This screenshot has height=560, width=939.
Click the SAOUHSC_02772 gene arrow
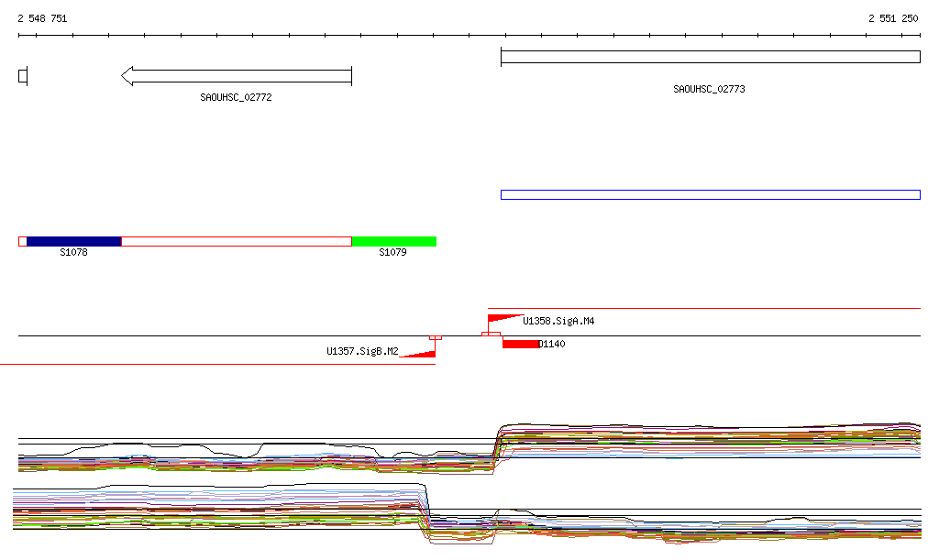pyautogui.click(x=237, y=76)
